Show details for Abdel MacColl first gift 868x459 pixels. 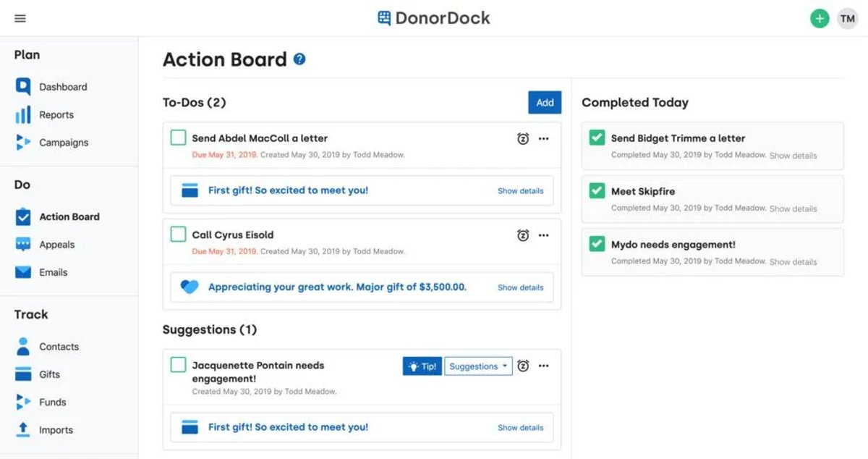tap(520, 191)
